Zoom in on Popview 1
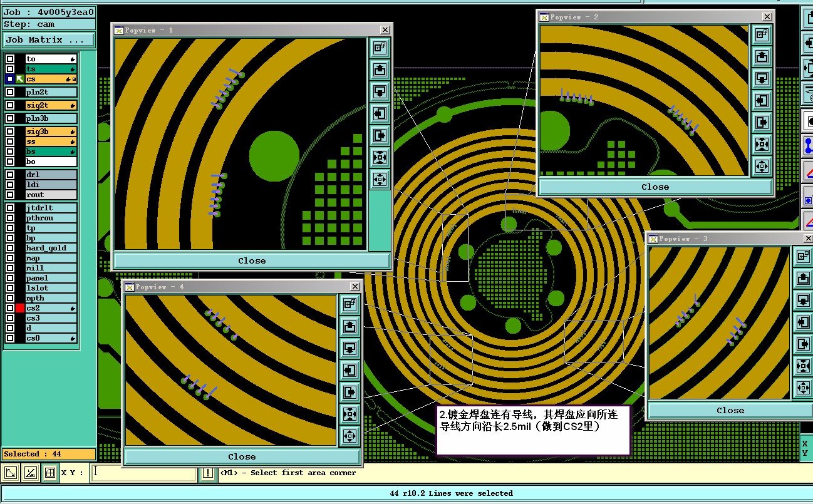The height and width of the screenshot is (504, 813). 380,157
